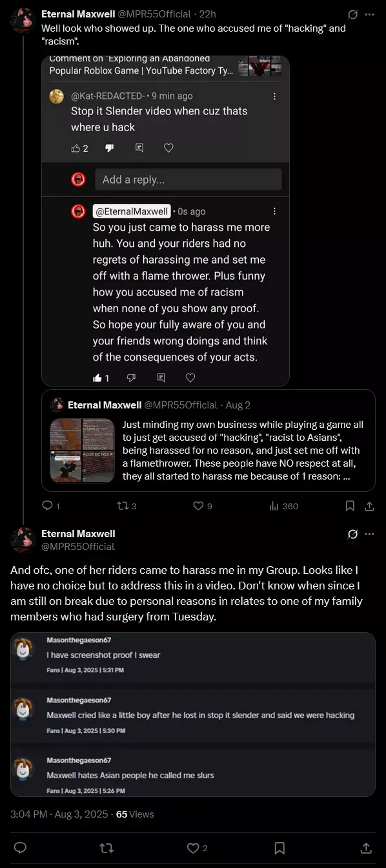
Task: Open the 3:04 PM Aug 3, 2025 timestamp
Action: (59, 814)
